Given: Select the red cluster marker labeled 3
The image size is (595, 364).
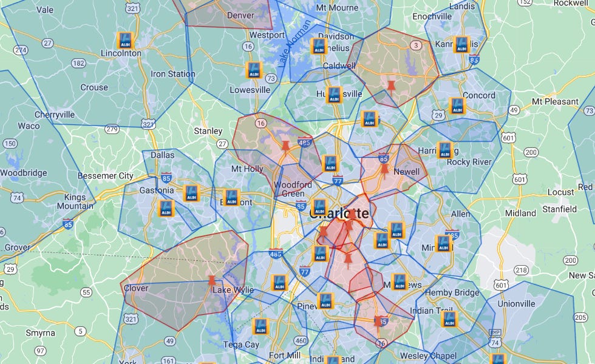Looking at the screenshot, I should (x=416, y=45).
